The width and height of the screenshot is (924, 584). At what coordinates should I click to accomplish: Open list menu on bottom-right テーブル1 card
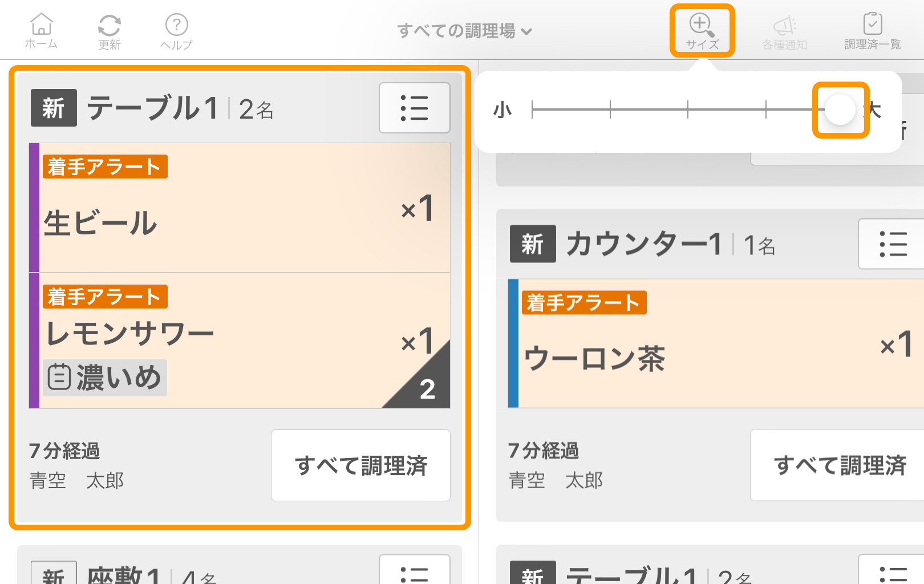point(891,569)
